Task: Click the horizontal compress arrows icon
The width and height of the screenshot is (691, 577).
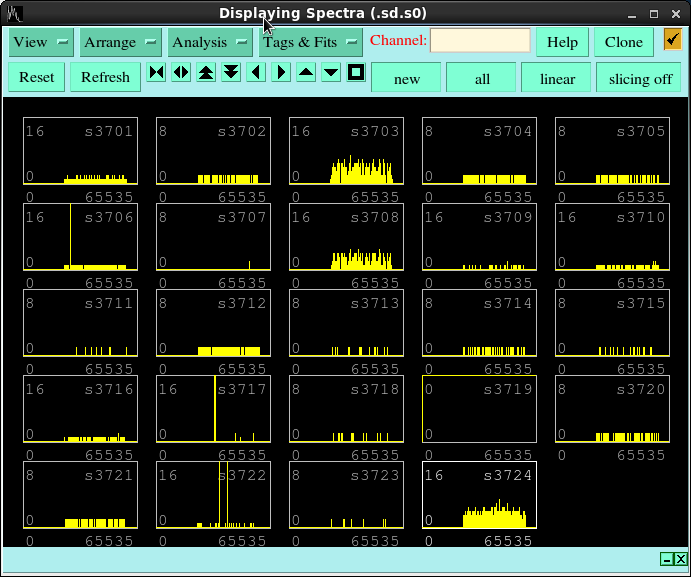Action: [156, 73]
